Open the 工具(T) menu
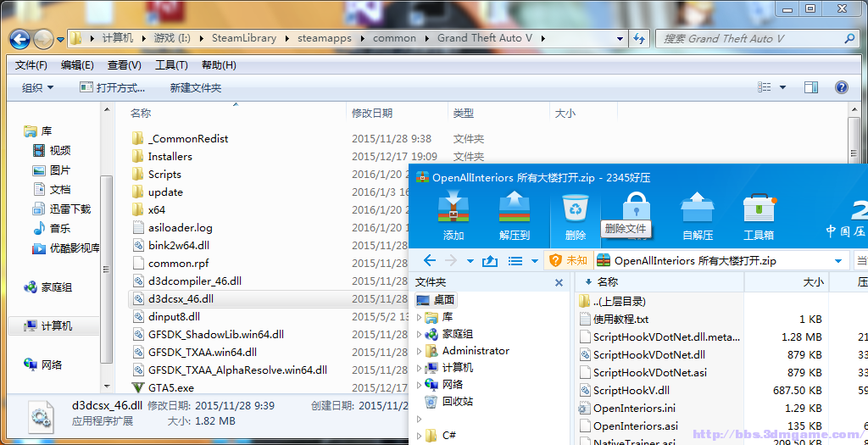 (x=171, y=65)
